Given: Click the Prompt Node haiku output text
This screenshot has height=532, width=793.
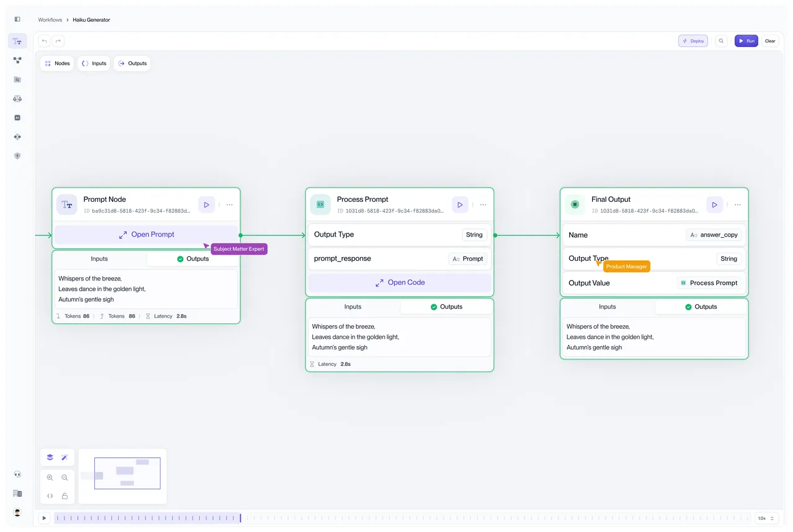Looking at the screenshot, I should pyautogui.click(x=102, y=289).
